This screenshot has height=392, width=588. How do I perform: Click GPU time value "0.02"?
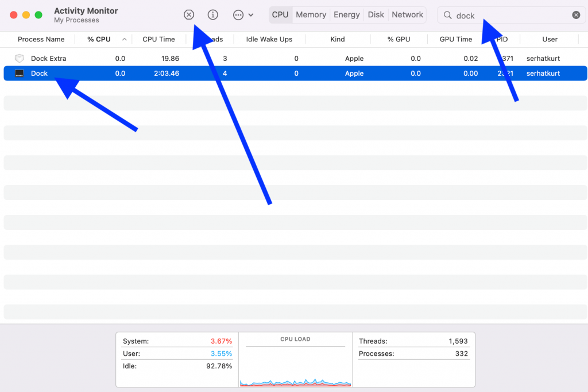pos(471,58)
